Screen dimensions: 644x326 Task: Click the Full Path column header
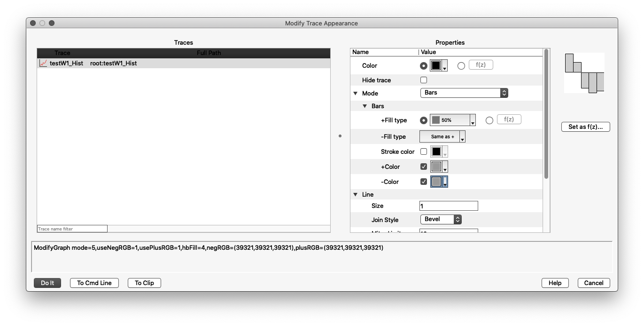pos(209,53)
